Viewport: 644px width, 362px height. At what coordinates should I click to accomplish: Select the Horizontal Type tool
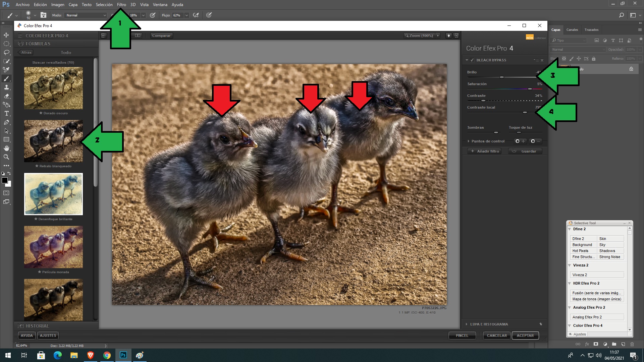(6, 113)
